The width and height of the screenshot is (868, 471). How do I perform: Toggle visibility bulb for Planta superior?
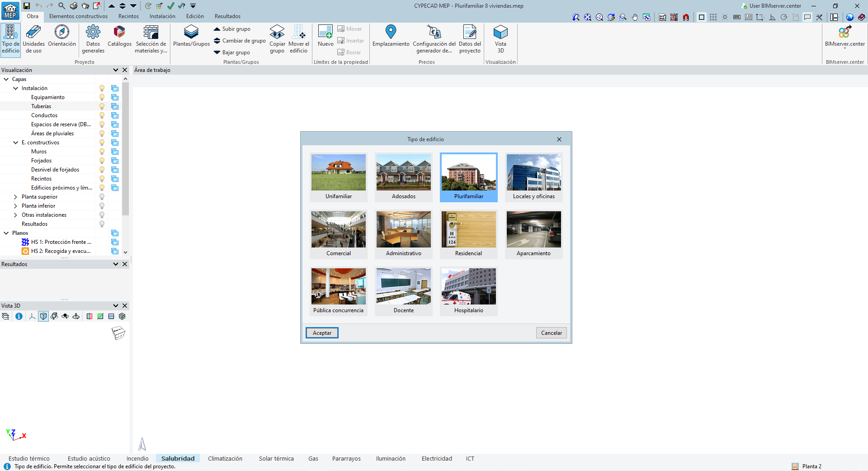[102, 197]
